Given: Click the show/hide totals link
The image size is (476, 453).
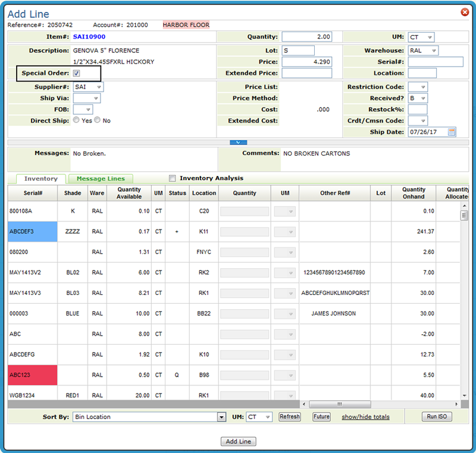Looking at the screenshot, I should coord(365,417).
